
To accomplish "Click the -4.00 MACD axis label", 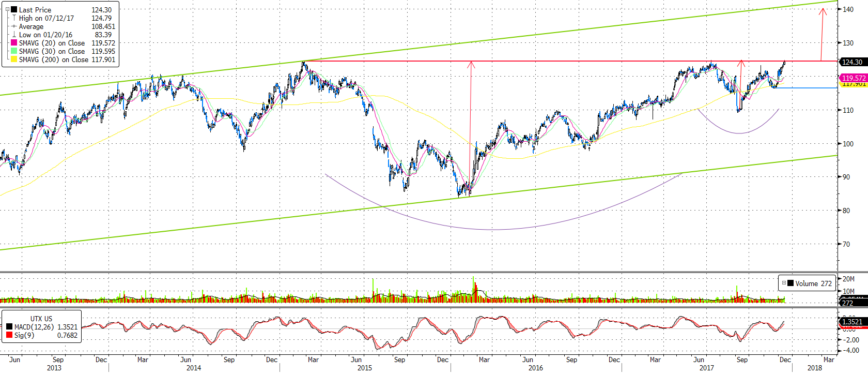I will point(851,350).
